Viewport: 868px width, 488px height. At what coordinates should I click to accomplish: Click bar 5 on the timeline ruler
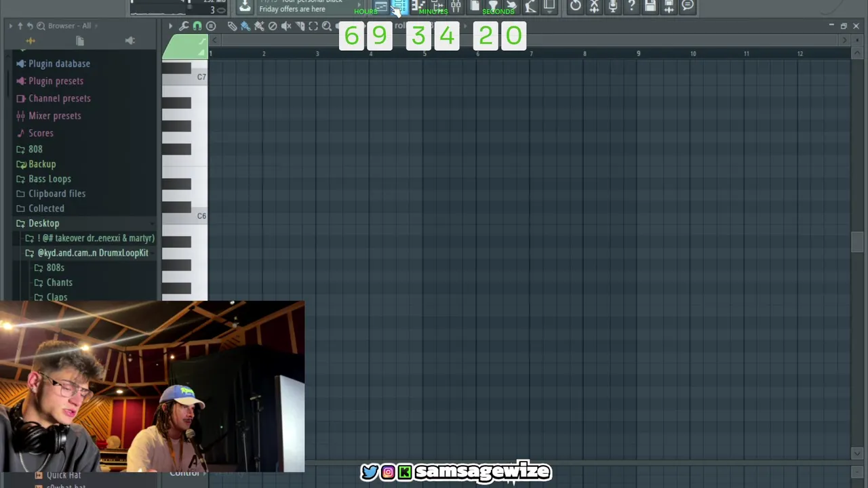coord(425,54)
